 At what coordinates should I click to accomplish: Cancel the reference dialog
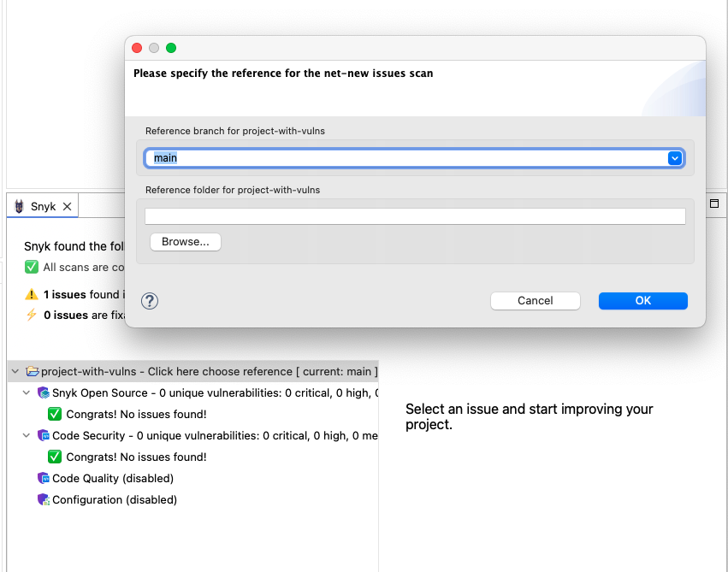pyautogui.click(x=535, y=301)
